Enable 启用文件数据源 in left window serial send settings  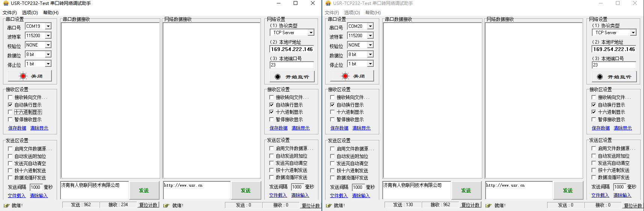(x=10, y=149)
